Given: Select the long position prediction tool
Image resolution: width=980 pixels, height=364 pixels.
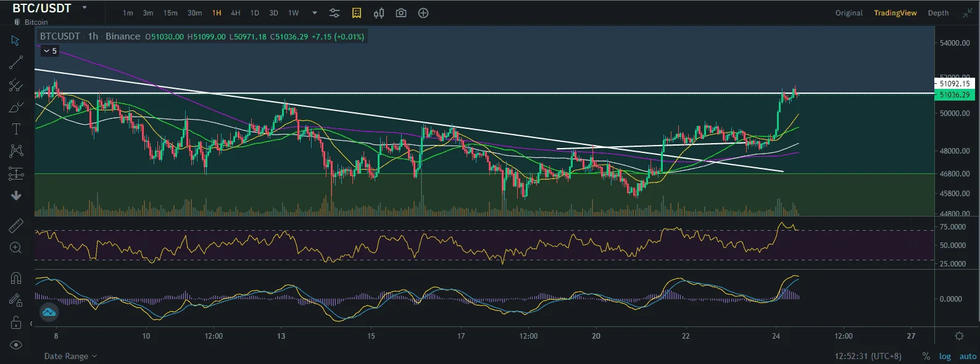Looking at the screenshot, I should coord(16,174).
